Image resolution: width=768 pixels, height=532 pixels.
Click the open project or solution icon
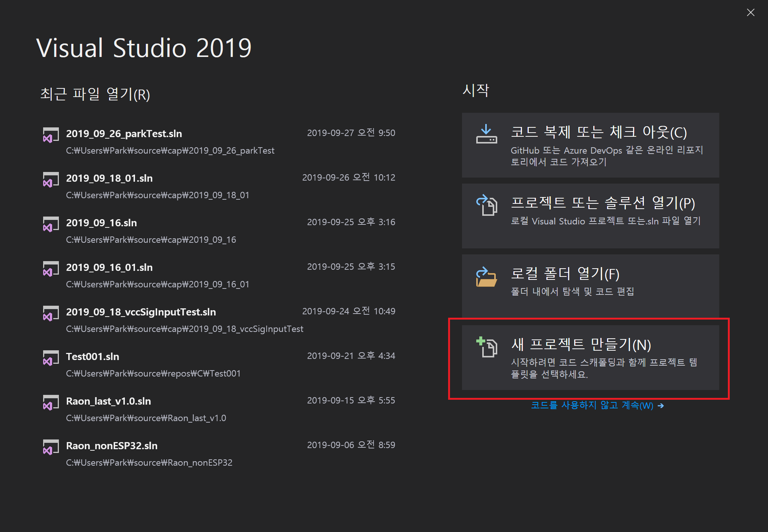coord(486,205)
